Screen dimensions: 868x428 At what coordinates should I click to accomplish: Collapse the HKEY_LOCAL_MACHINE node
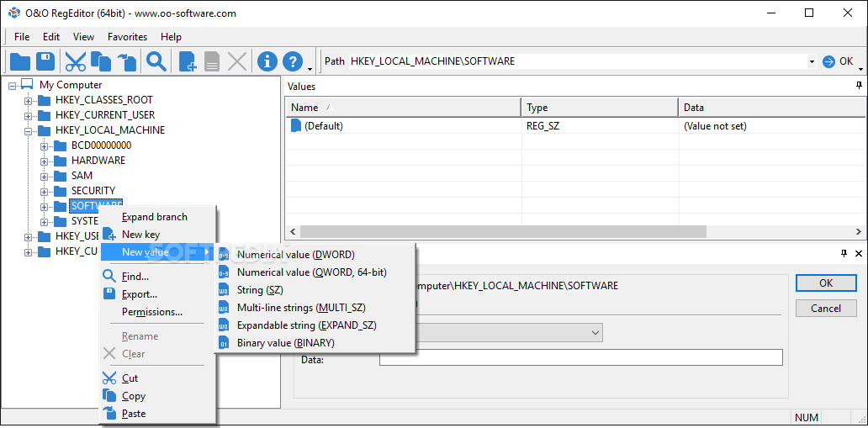[x=29, y=131]
